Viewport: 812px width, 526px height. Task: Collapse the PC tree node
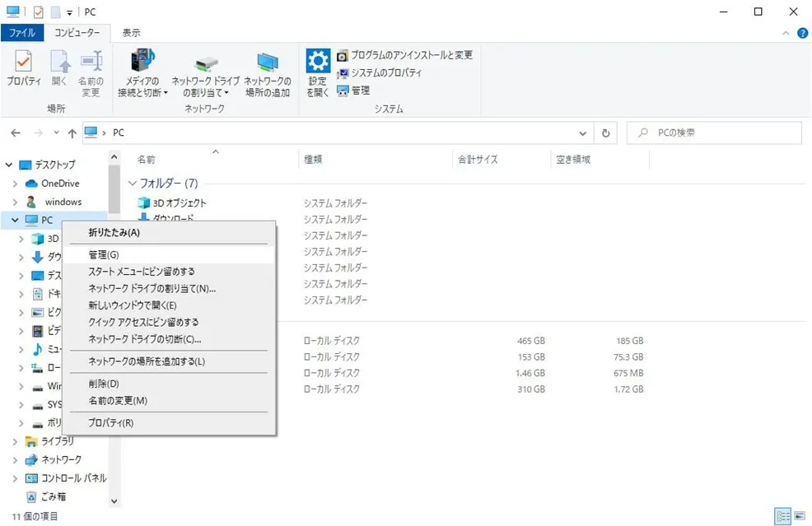(15, 220)
